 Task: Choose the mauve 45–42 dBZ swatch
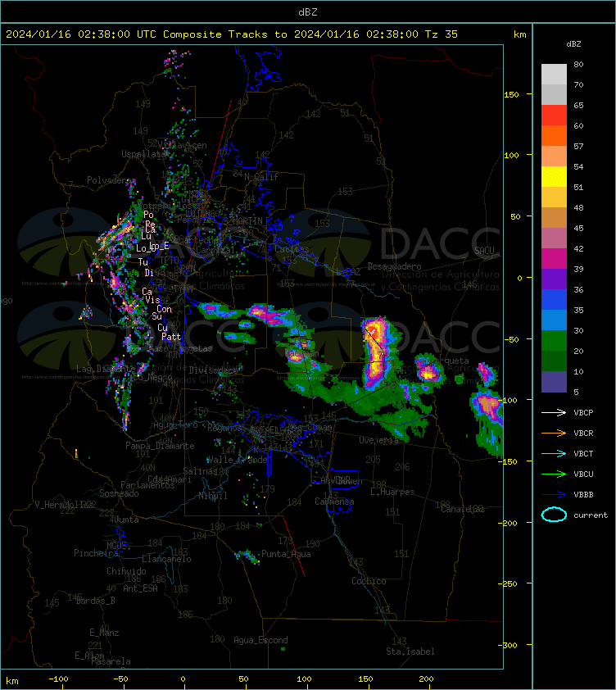[x=554, y=238]
